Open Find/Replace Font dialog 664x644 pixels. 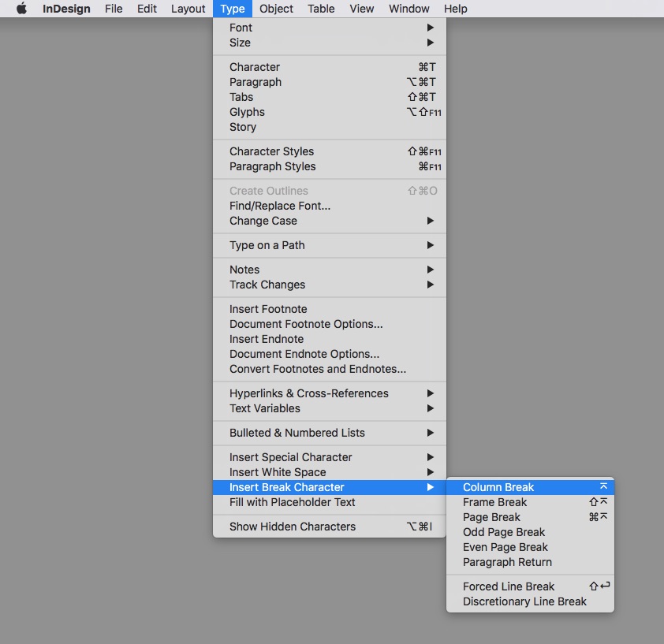tap(280, 206)
